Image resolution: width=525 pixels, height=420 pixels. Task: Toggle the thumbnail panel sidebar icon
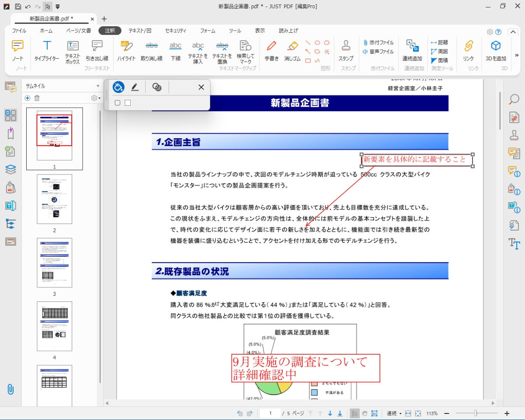click(10, 115)
